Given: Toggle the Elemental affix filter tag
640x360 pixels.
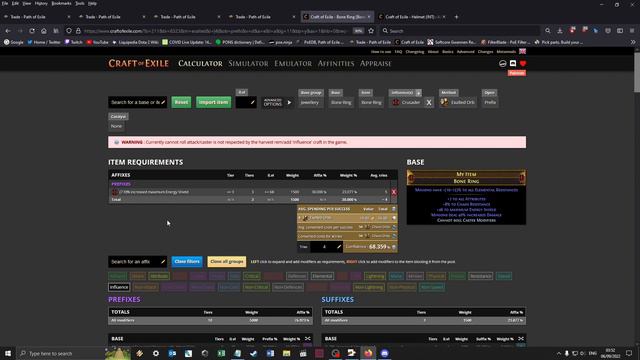Looking at the screenshot, I should [322, 276].
